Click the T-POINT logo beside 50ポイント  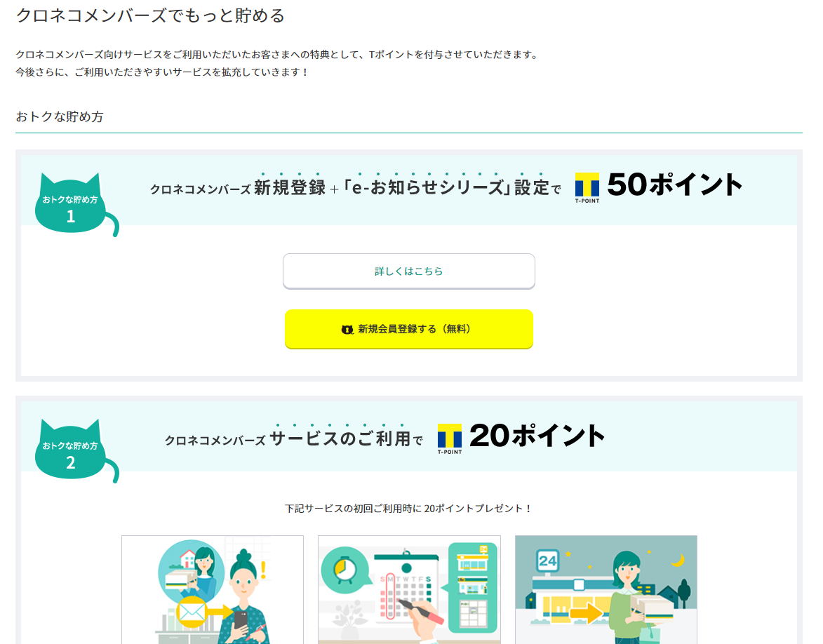pos(587,188)
